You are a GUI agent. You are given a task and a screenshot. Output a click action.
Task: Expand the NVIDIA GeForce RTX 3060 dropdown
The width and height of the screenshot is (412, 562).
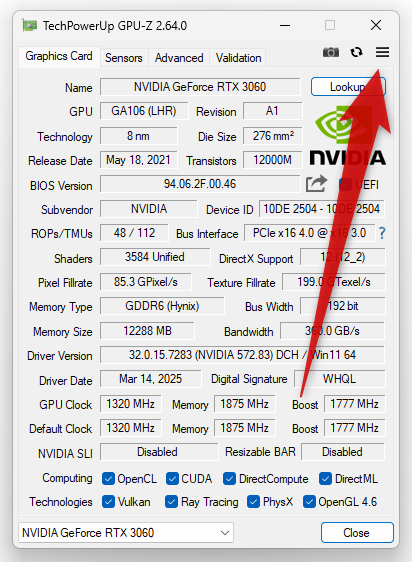tap(126, 533)
